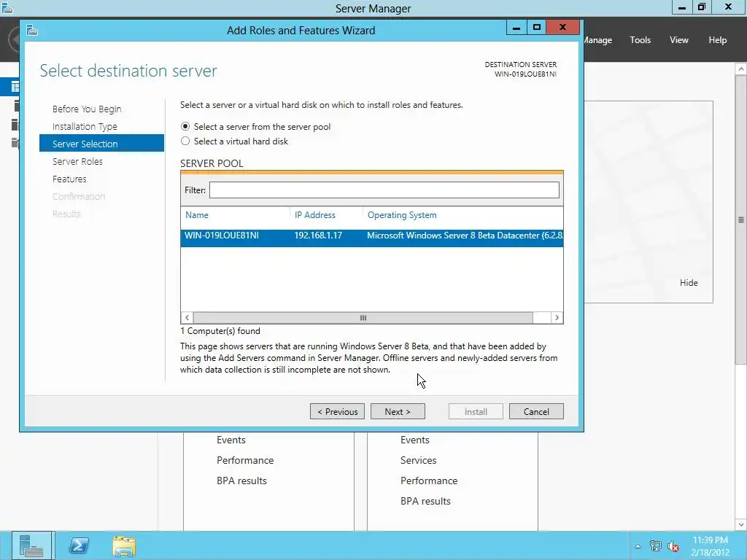The image size is (747, 560).
Task: Click the 192.168.1.17 IP address cell
Action: 318,236
